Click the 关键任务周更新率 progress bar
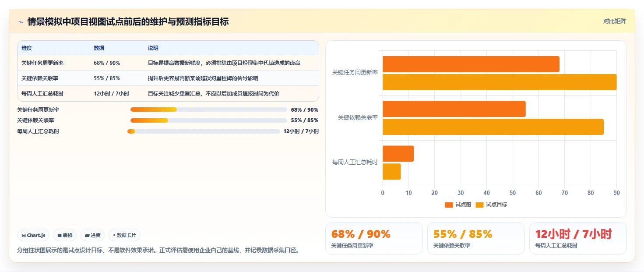This screenshot has height=272, width=644. tap(209, 110)
